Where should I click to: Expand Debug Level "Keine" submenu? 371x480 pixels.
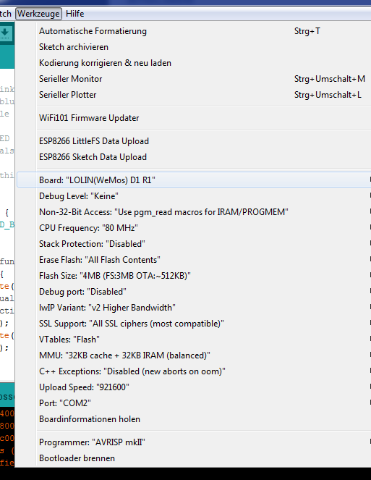click(x=193, y=196)
